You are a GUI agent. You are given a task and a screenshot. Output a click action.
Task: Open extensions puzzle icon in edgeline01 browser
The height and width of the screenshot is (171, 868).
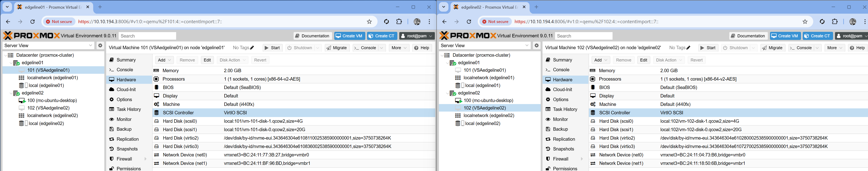(399, 22)
